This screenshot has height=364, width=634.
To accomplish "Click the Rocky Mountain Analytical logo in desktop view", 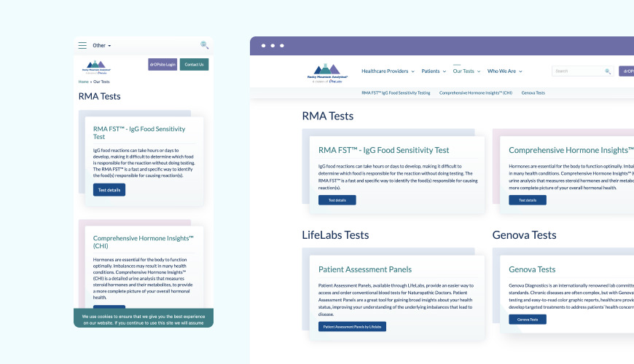I will tap(327, 73).
